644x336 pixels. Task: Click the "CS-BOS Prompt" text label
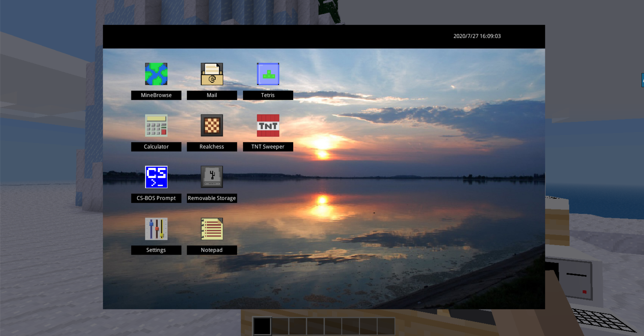pyautogui.click(x=156, y=198)
